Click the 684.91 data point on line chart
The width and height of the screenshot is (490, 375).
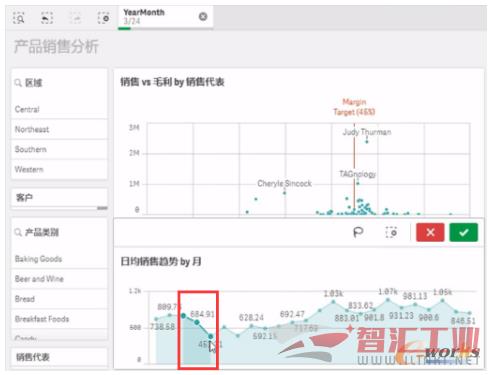(x=197, y=322)
